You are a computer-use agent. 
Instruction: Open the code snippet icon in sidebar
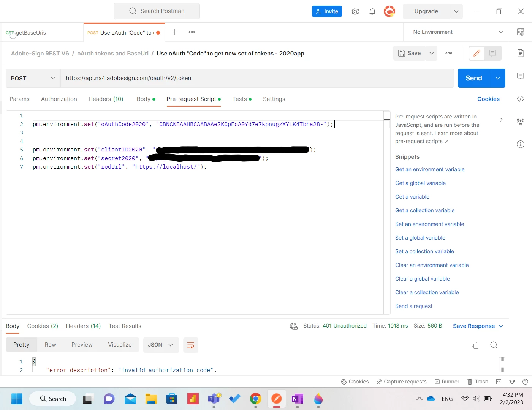pos(521,99)
